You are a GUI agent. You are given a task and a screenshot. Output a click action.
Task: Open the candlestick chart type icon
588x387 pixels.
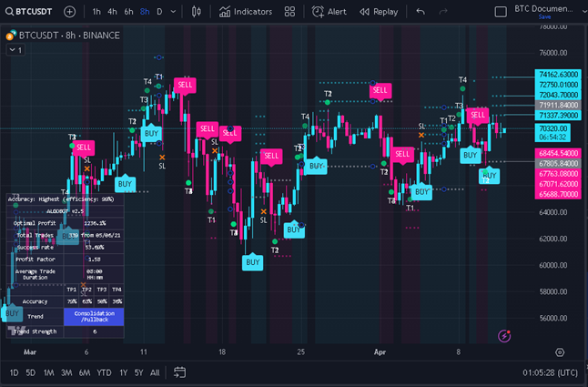click(x=196, y=12)
